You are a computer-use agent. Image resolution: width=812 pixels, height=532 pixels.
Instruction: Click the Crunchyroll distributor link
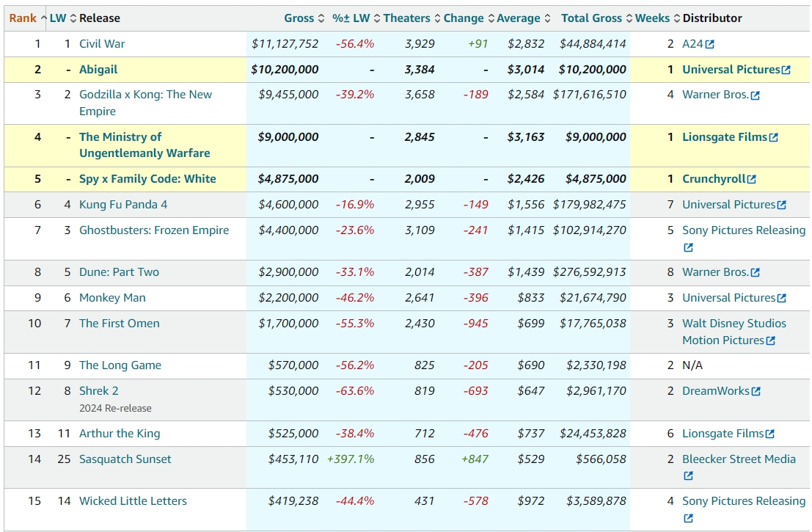pos(714,179)
